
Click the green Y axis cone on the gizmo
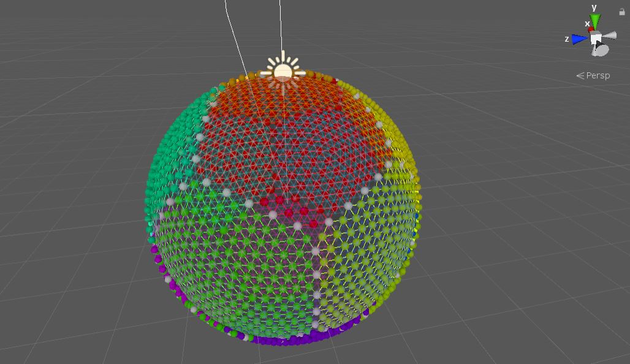tap(596, 21)
